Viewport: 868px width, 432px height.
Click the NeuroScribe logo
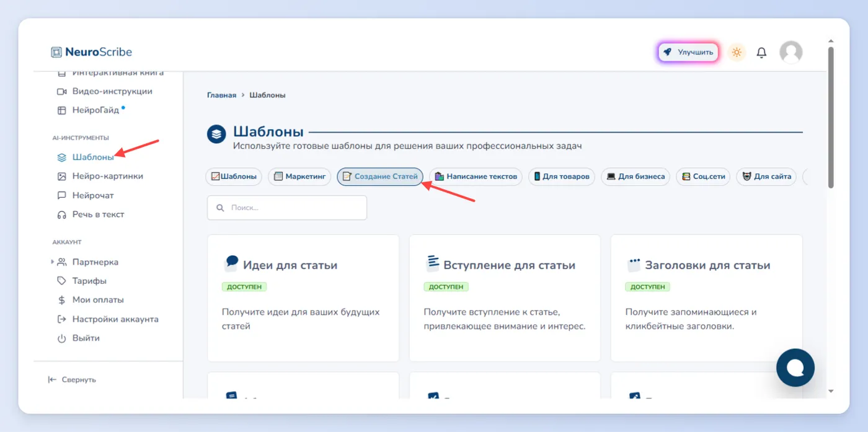pos(91,52)
